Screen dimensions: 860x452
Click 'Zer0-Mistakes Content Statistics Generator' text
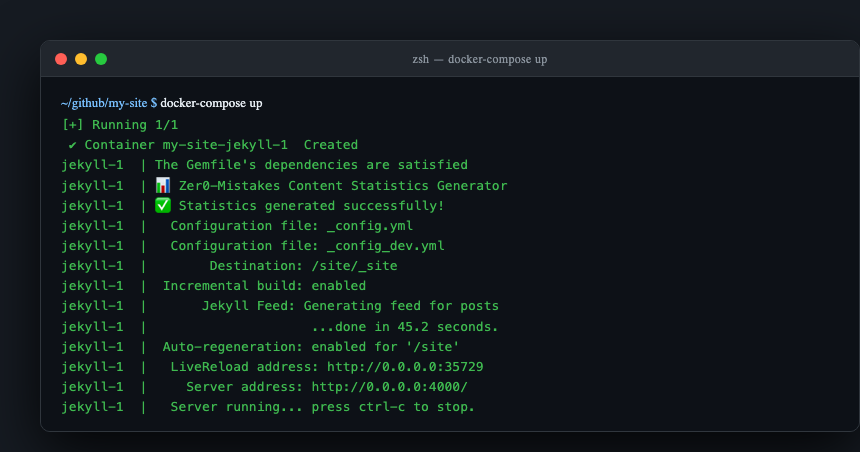343,186
